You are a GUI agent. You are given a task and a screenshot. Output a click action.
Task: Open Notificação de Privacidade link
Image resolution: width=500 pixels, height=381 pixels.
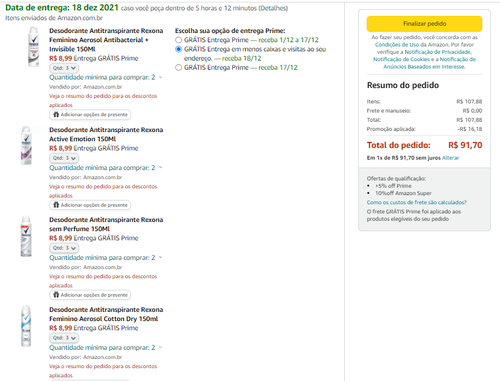[x=438, y=52]
